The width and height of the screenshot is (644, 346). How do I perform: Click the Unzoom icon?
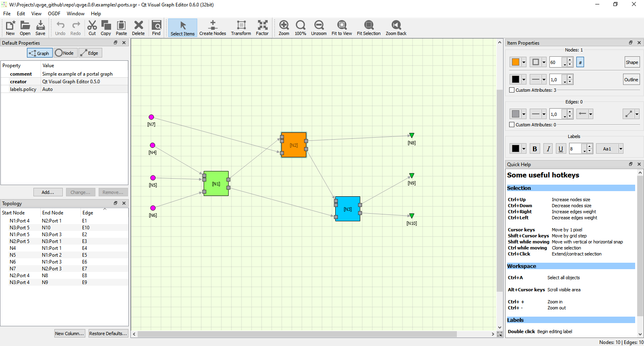[319, 28]
